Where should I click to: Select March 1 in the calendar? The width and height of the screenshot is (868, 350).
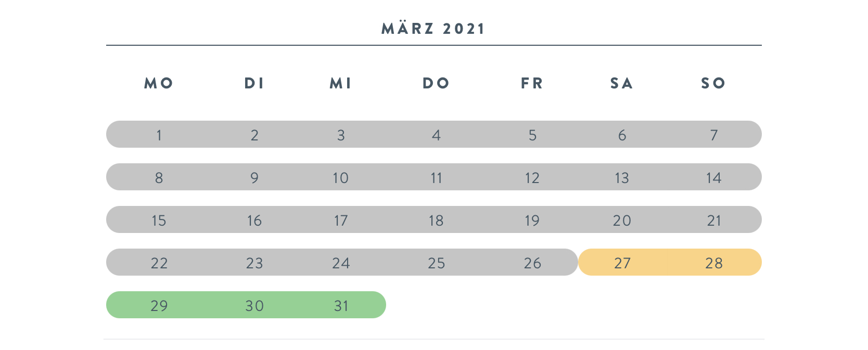click(x=159, y=135)
